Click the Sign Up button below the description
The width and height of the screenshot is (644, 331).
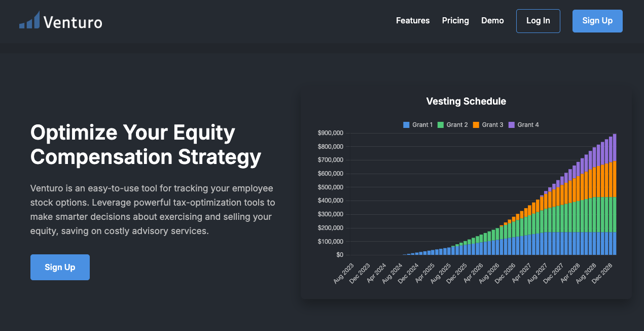[60, 267]
